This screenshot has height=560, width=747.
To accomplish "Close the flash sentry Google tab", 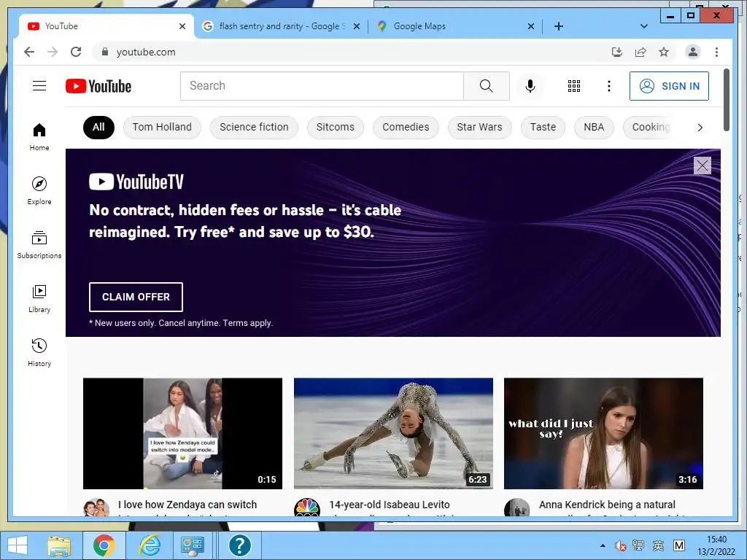I will (x=356, y=26).
